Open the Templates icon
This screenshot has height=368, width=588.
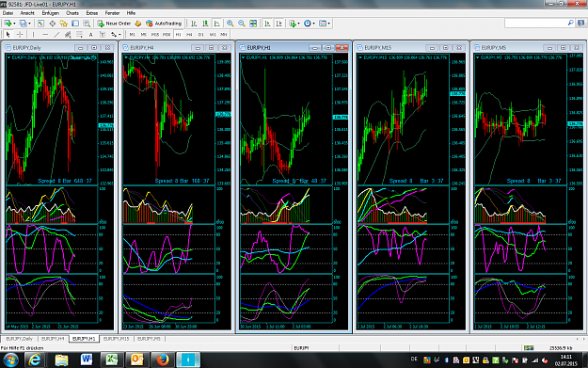322,24
